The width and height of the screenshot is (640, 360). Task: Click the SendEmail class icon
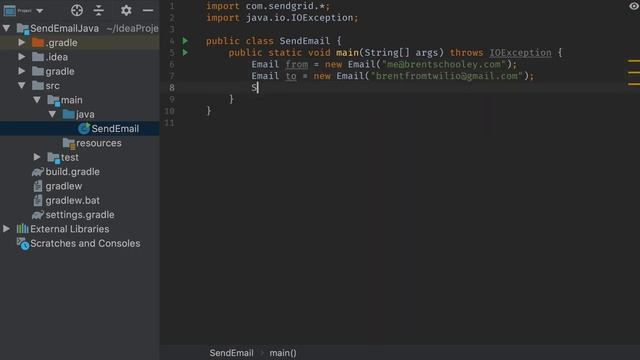[84, 129]
